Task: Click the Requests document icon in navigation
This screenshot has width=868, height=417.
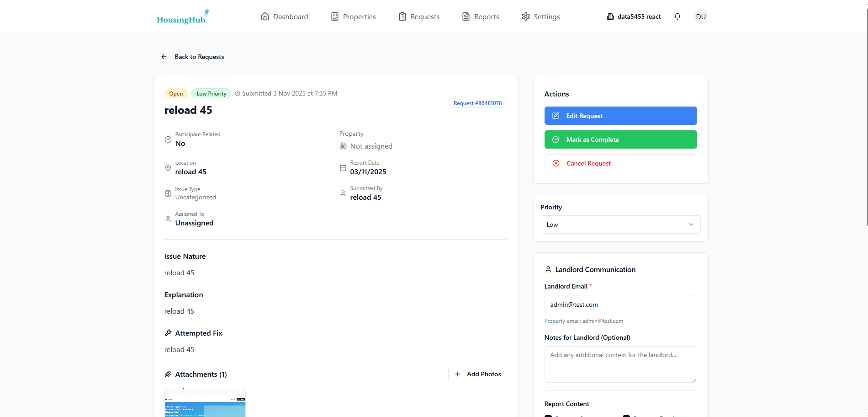Action: [x=402, y=16]
